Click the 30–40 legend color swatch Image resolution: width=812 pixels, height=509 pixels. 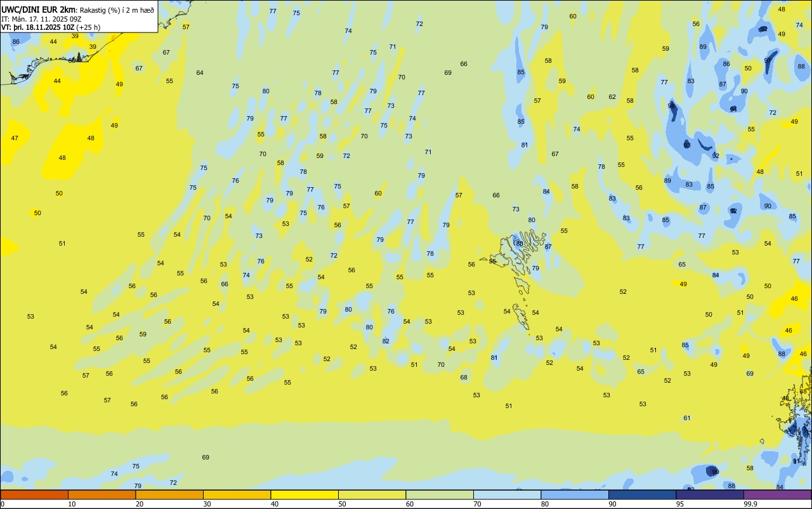point(237,494)
